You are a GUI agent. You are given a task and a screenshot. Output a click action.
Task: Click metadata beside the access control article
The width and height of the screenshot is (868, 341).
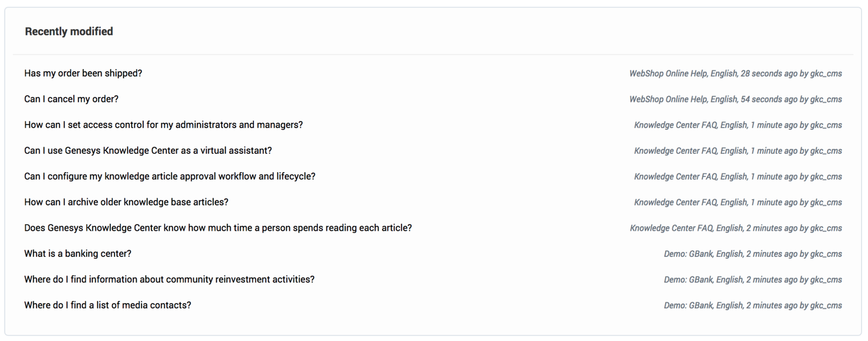point(738,125)
